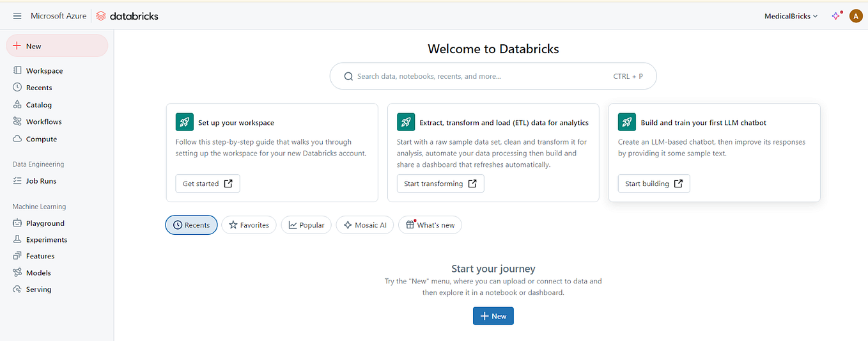The height and width of the screenshot is (341, 868).
Task: Click the blue New button
Action: pyautogui.click(x=493, y=316)
